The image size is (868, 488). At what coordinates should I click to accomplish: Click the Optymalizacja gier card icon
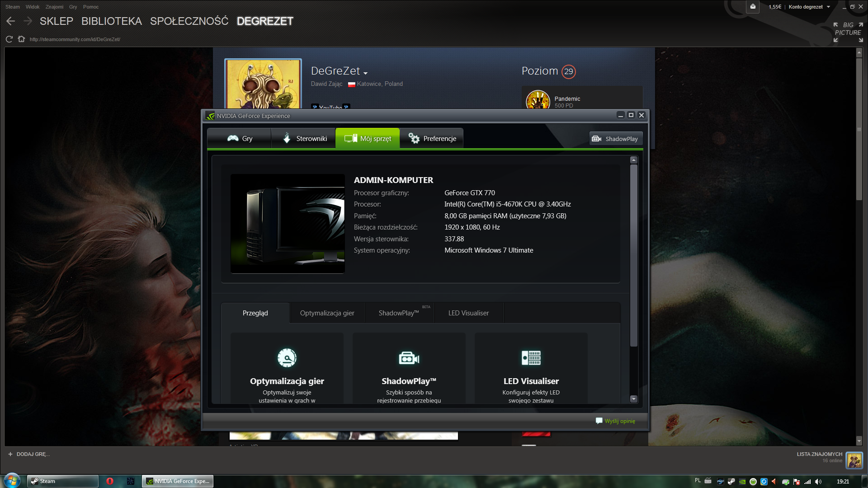[287, 358]
